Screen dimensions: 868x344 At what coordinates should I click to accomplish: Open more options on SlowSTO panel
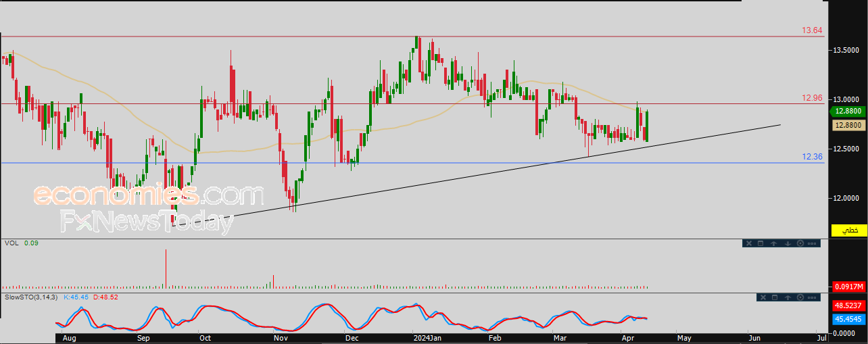click(x=812, y=297)
